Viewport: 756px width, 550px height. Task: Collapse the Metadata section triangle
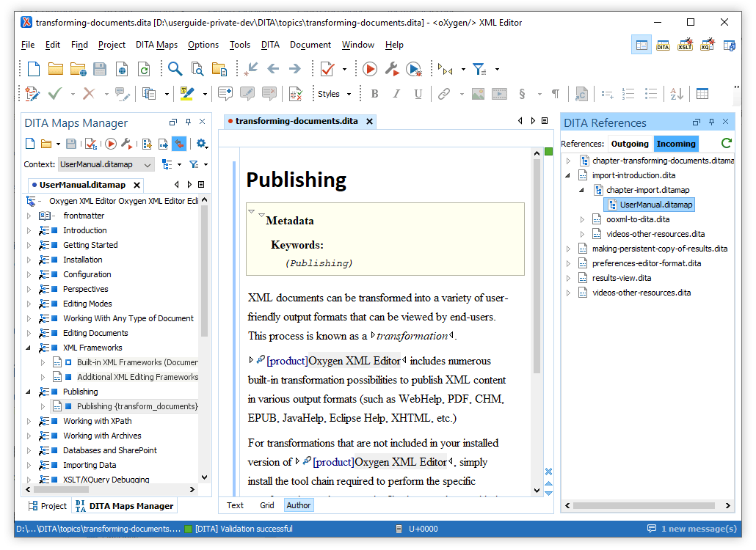pos(262,216)
